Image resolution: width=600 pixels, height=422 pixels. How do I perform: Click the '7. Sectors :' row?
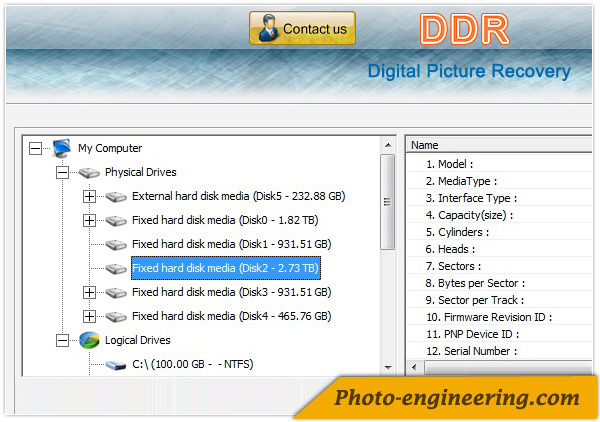click(x=499, y=266)
